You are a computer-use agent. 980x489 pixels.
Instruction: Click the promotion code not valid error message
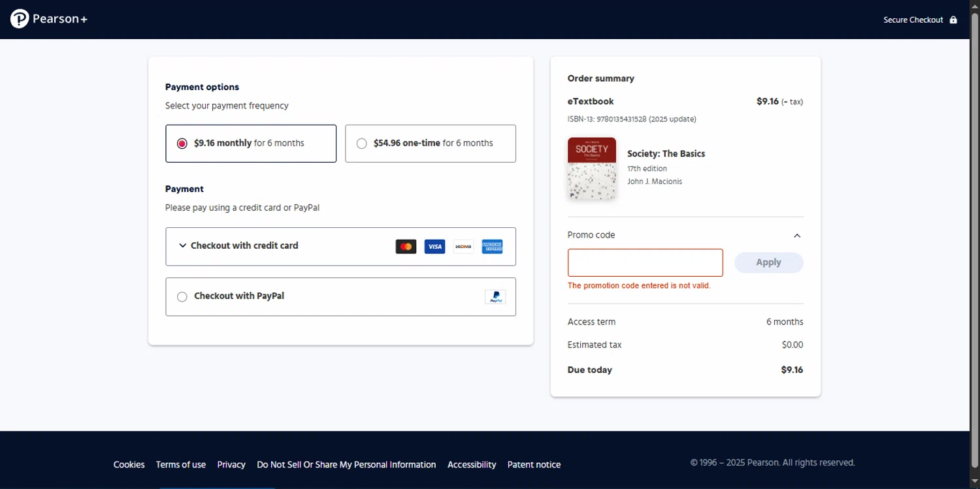click(639, 286)
